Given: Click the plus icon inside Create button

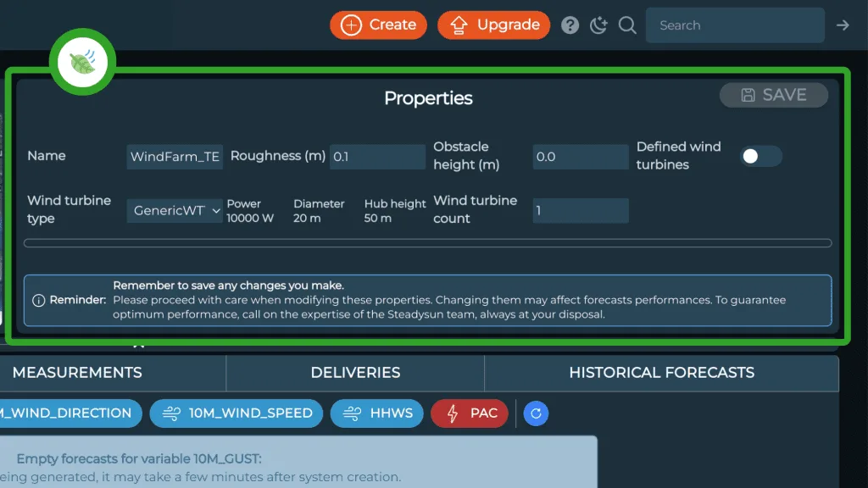Looking at the screenshot, I should [x=350, y=25].
